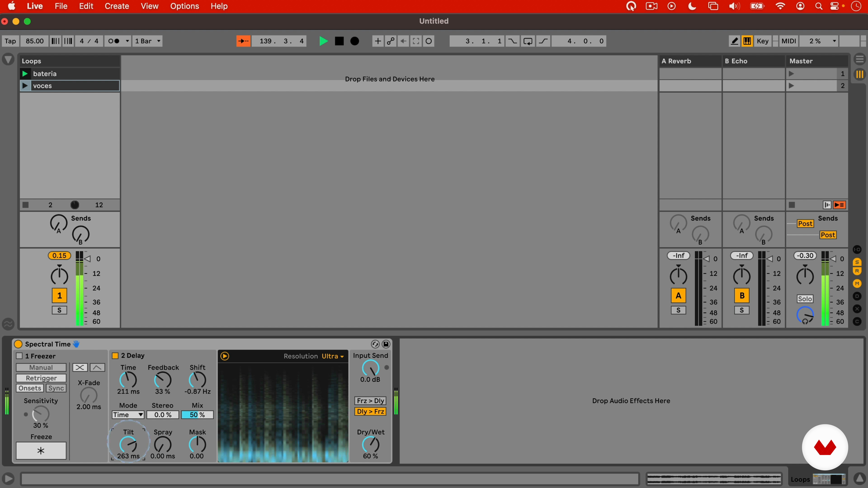Select Retrigger freezer mode
The image size is (868, 488).
click(x=41, y=378)
